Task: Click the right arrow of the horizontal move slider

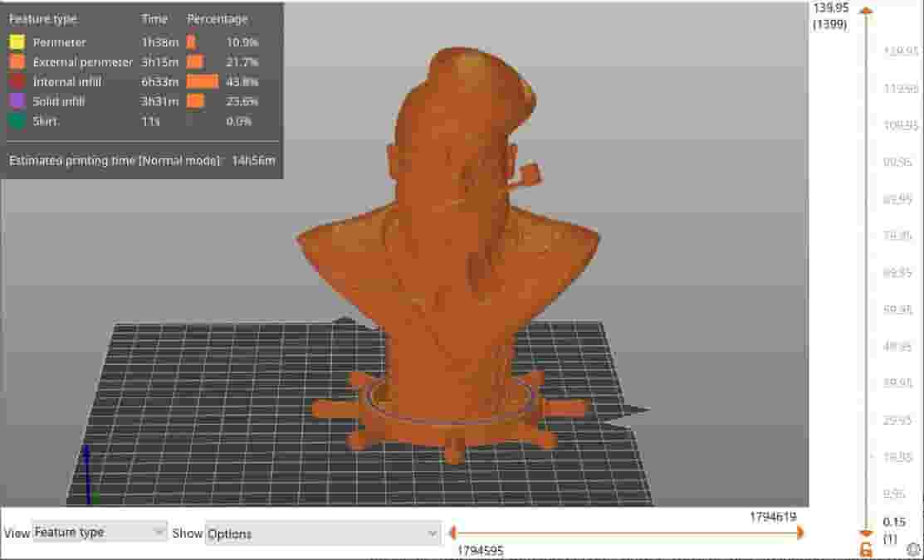Action: [799, 533]
